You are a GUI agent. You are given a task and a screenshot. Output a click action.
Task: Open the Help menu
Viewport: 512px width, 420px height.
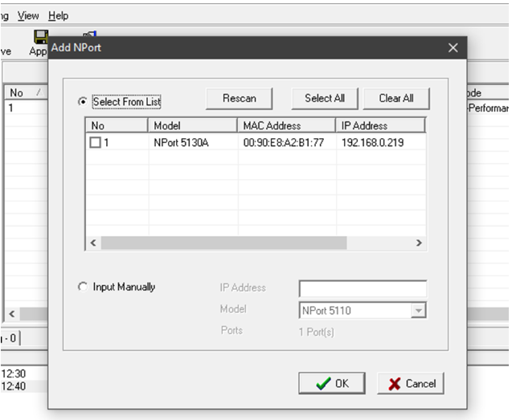(x=59, y=16)
